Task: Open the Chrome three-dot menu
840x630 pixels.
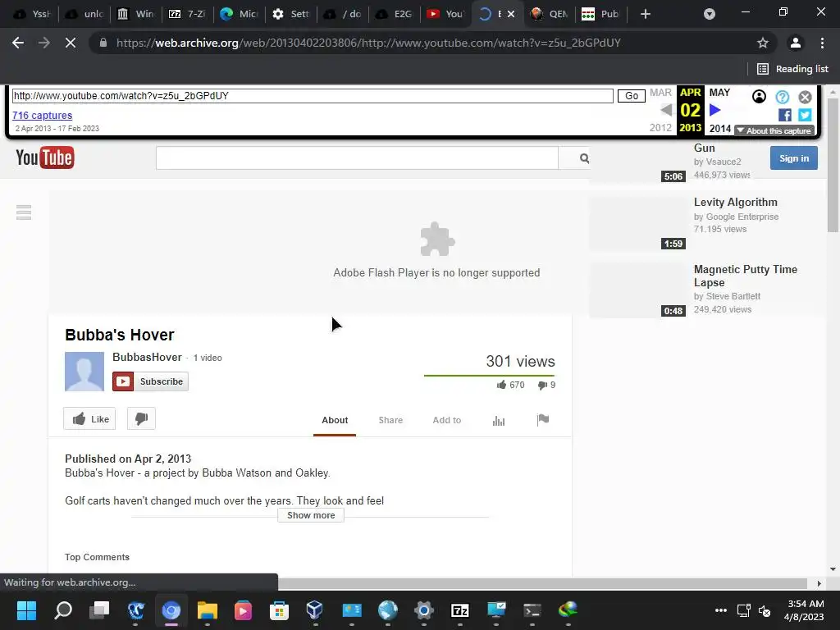Action: point(822,43)
